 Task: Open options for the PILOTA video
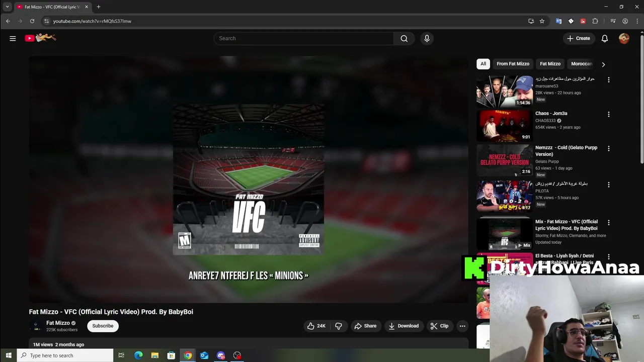click(x=608, y=185)
